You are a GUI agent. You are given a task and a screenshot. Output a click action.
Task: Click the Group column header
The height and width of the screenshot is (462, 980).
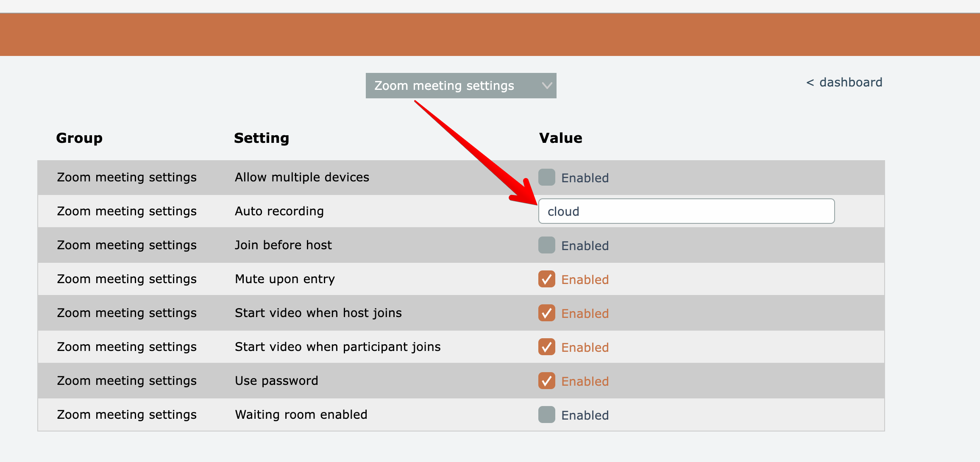(x=79, y=138)
